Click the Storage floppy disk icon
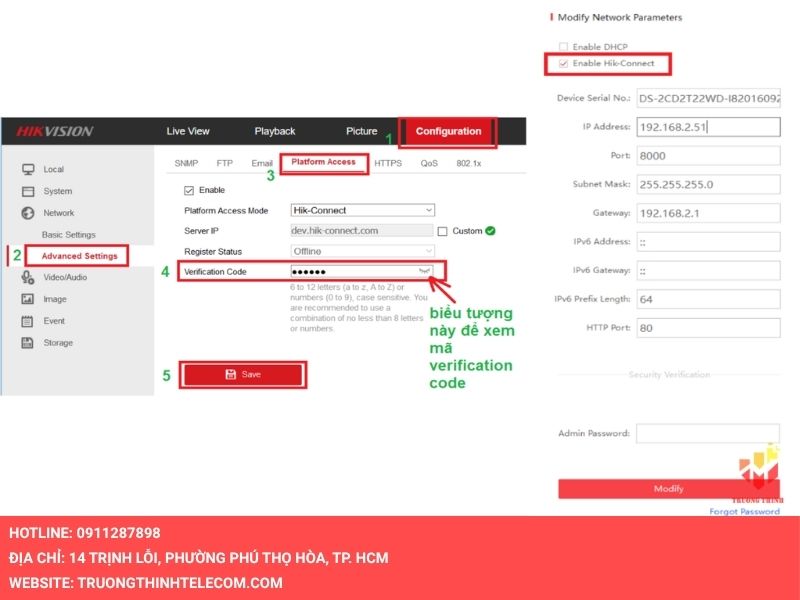Image resolution: width=800 pixels, height=600 pixels. [28, 343]
